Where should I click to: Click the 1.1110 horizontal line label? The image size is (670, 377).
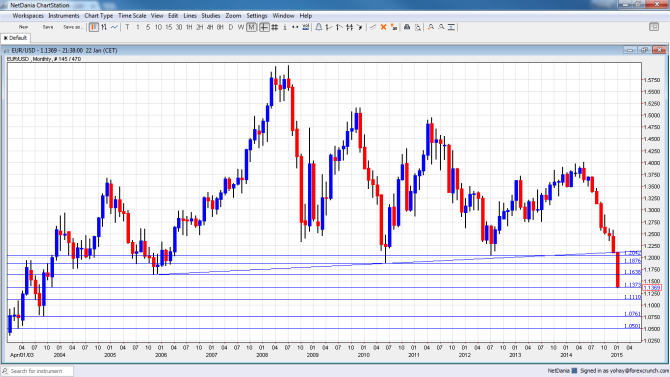click(633, 297)
